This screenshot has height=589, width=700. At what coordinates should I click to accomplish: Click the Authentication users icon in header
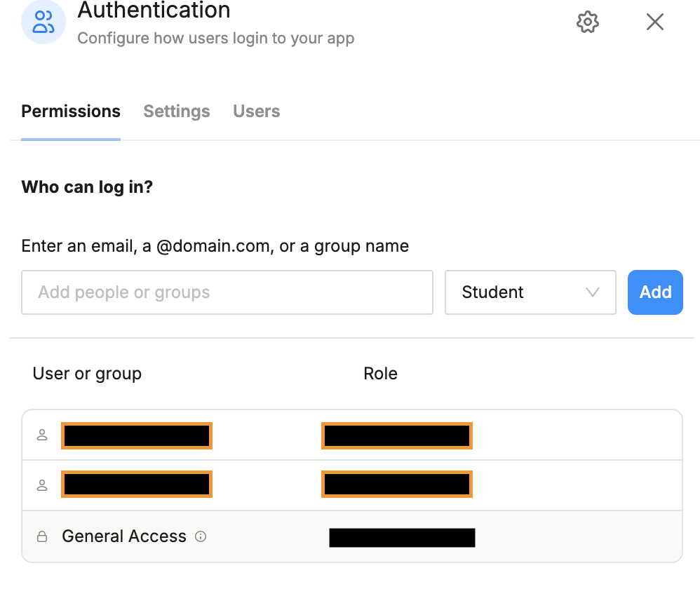pos(43,22)
